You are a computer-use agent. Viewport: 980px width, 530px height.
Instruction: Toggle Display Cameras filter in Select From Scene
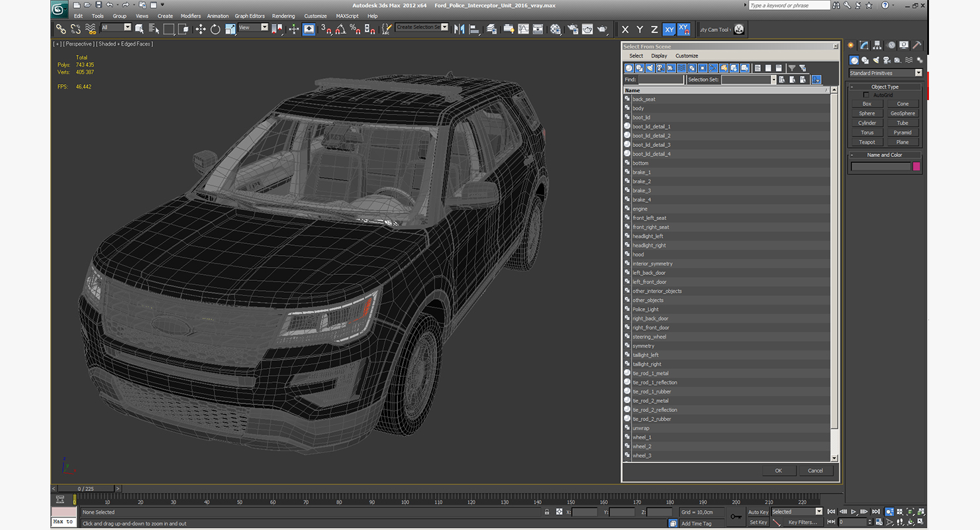pos(661,68)
